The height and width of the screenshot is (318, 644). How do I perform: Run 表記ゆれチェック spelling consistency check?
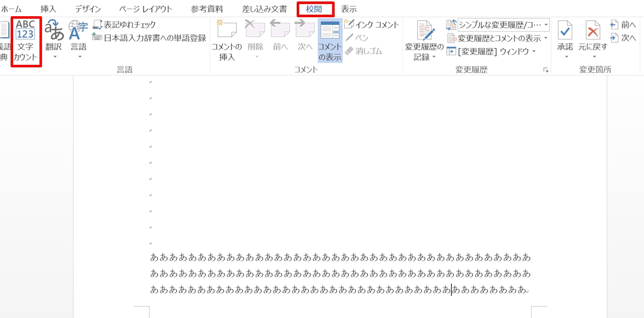(125, 24)
